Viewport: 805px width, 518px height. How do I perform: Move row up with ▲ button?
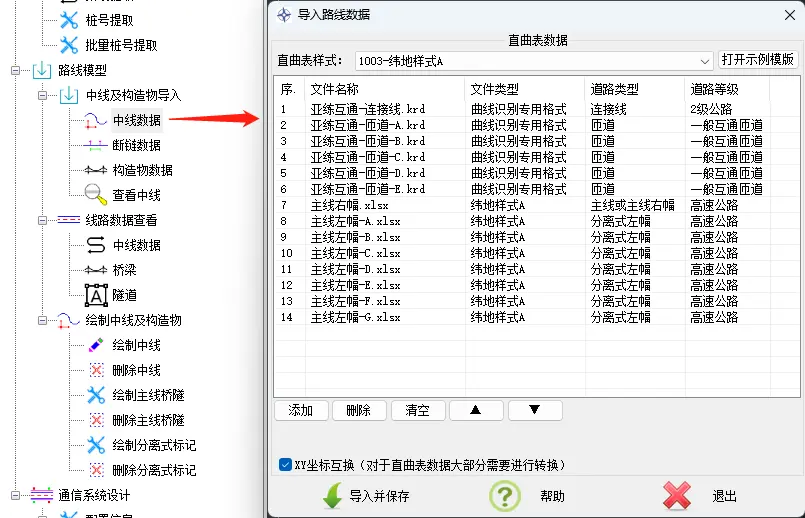[x=476, y=410]
